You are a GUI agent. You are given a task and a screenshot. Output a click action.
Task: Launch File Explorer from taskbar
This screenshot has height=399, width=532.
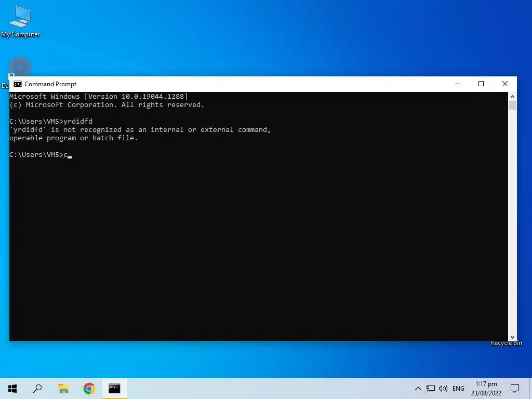pos(63,389)
